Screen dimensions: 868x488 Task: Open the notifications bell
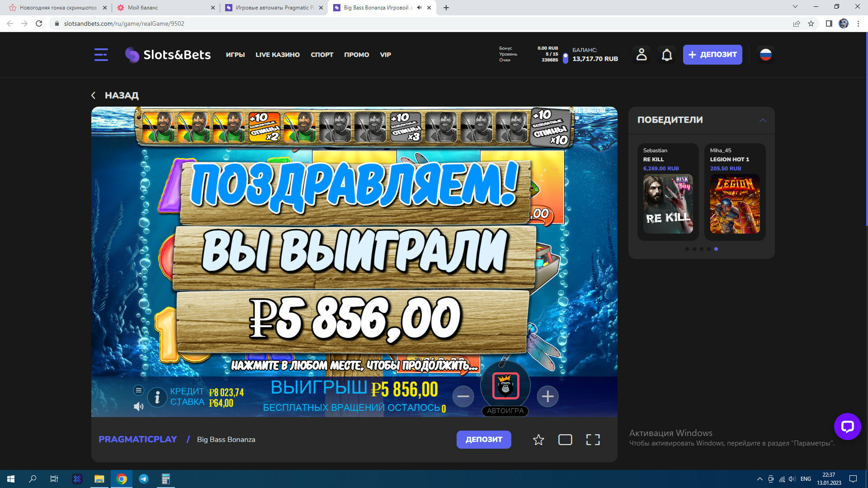(667, 55)
